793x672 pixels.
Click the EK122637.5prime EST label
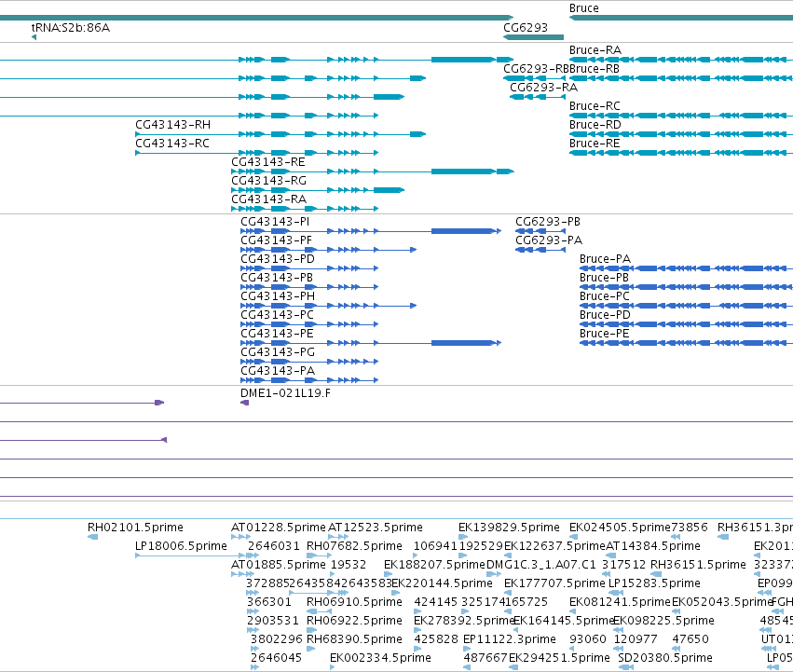tap(554, 546)
